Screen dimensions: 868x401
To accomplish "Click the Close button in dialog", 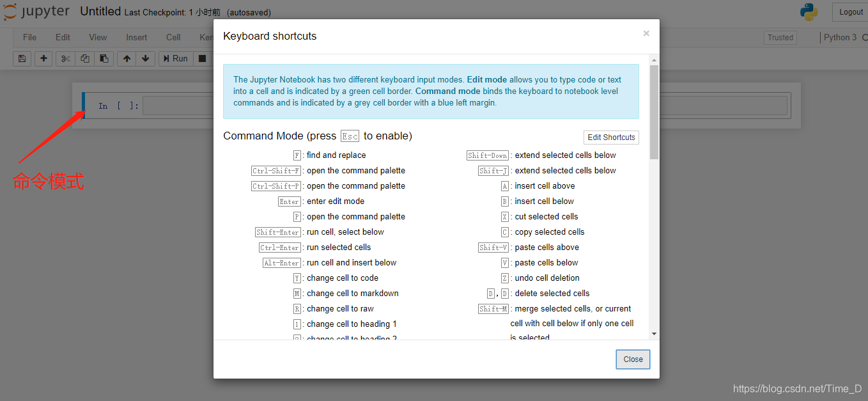I will [x=633, y=359].
